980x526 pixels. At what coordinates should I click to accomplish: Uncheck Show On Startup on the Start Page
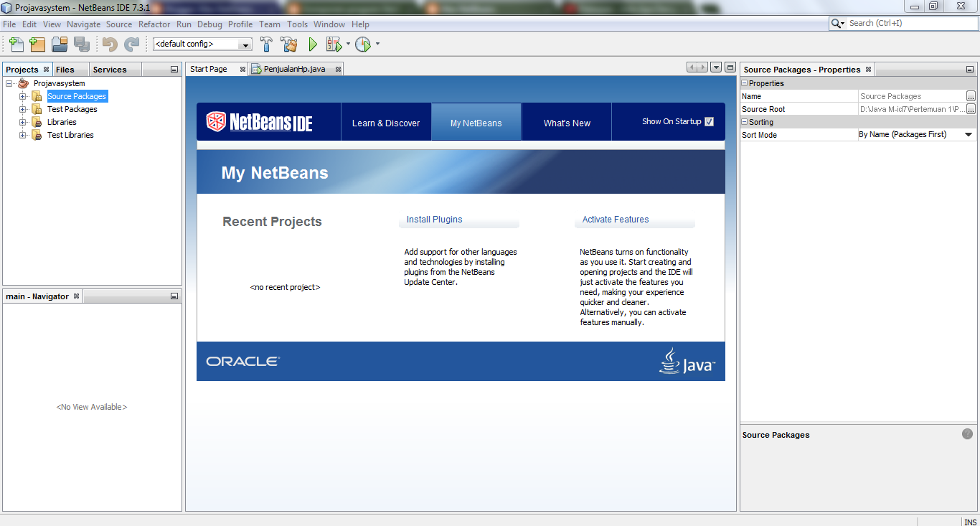point(709,121)
